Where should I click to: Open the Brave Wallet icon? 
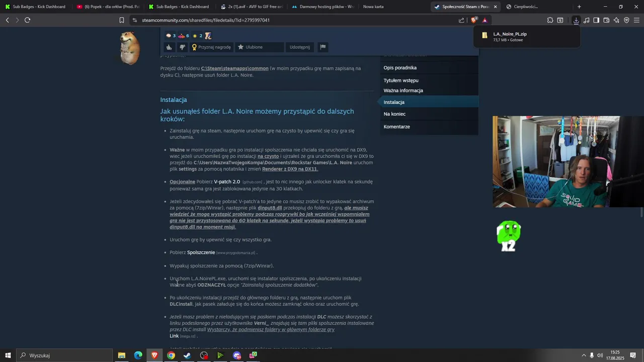(x=606, y=20)
